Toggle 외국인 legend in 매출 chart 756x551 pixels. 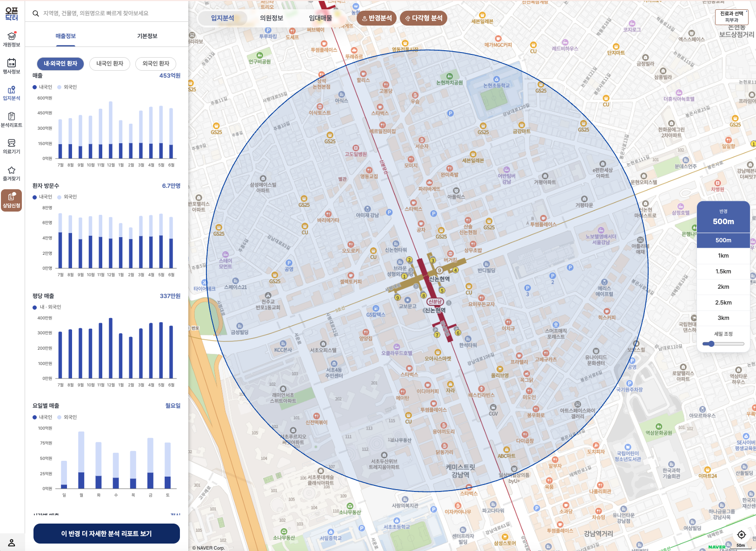67,87
